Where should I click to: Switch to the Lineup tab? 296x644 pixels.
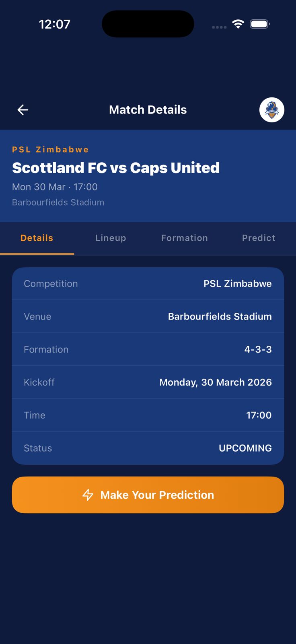pyautogui.click(x=111, y=238)
